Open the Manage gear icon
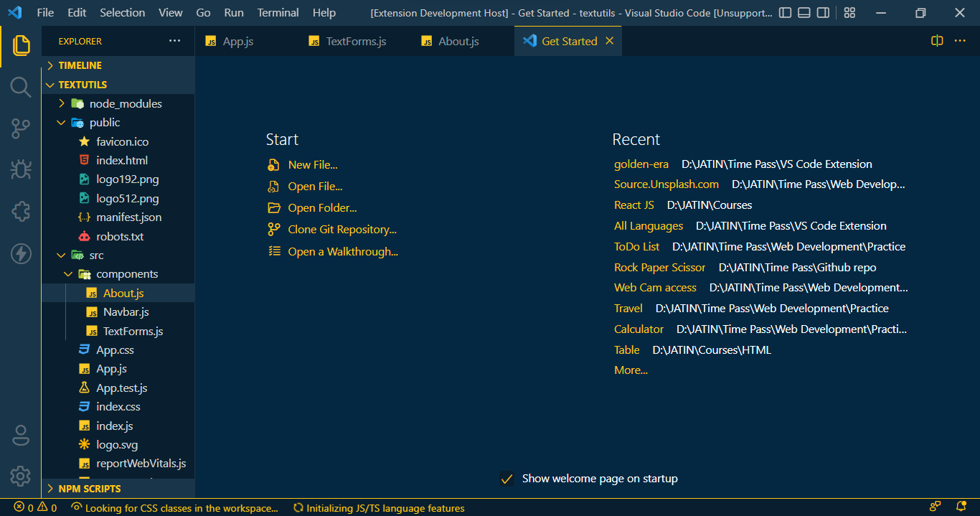This screenshot has width=980, height=516. click(21, 475)
